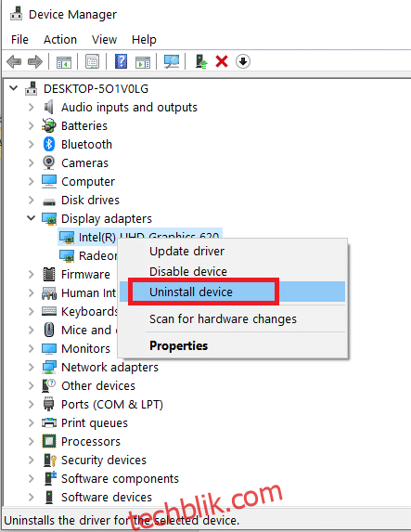Select the Software devices tree item
The height and width of the screenshot is (532, 411).
[107, 497]
